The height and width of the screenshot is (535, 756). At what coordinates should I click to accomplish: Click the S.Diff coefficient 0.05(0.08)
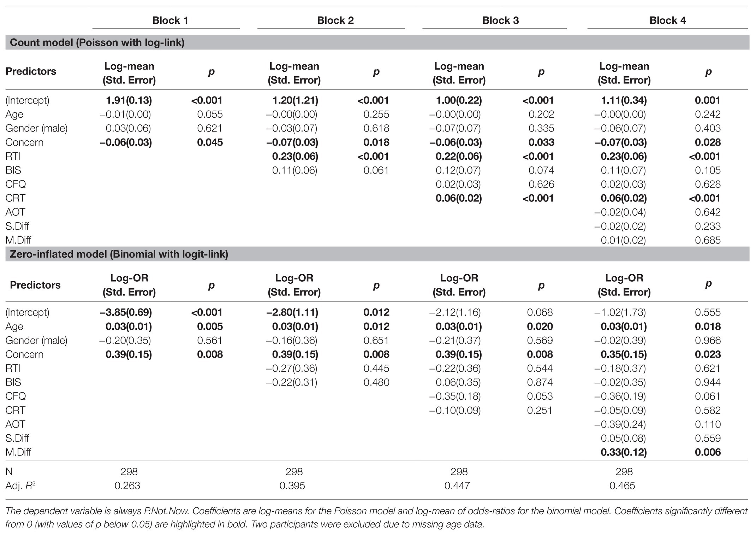[x=623, y=438]
